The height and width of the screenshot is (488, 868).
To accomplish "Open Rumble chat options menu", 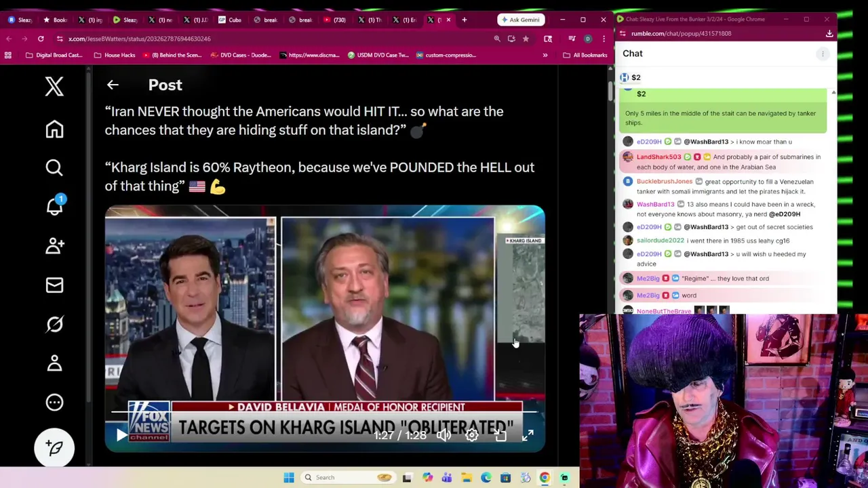I will click(x=823, y=54).
